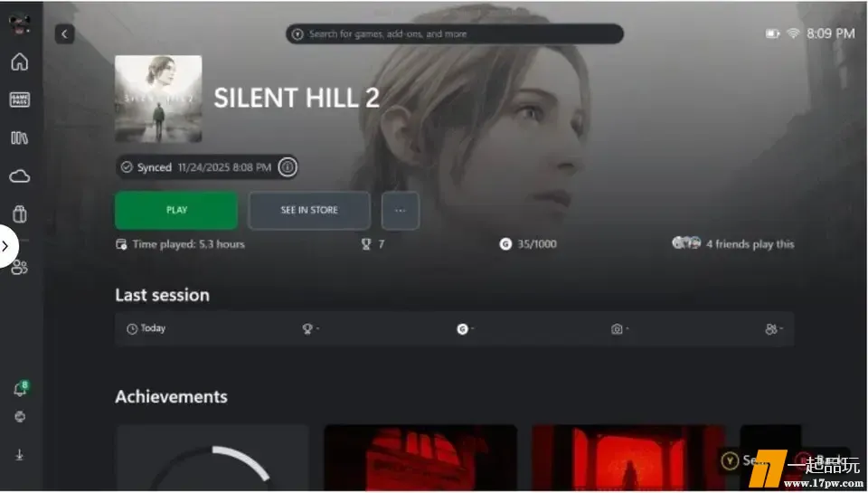The image size is (868, 493).
Task: Open the Home icon in the sidebar
Action: pyautogui.click(x=19, y=62)
